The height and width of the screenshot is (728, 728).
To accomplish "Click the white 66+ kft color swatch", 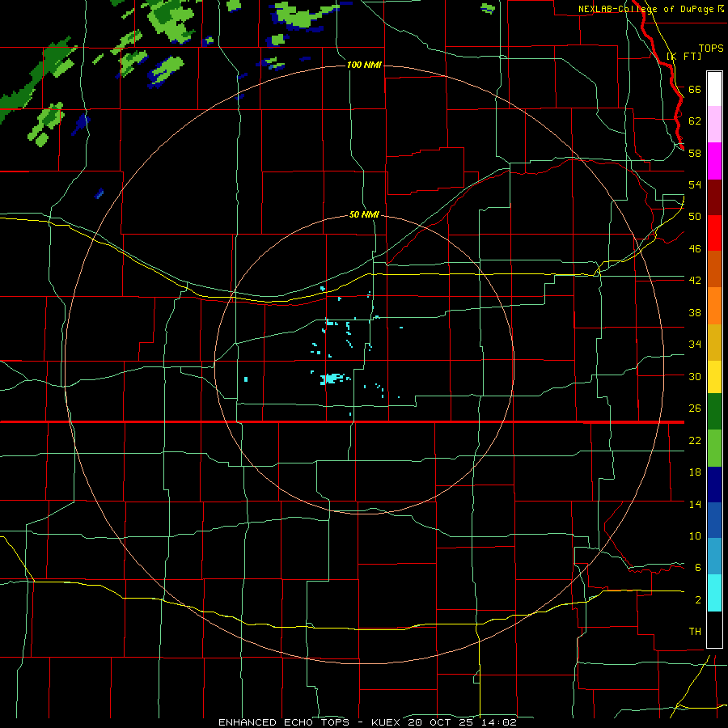I will click(x=714, y=89).
